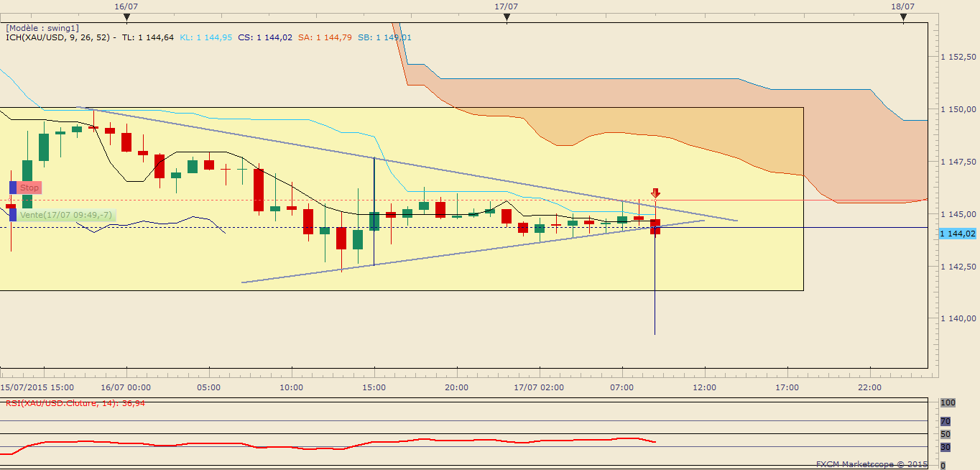Click the 20:00 time axis label
Screen dimensions: 980x470
(x=457, y=387)
